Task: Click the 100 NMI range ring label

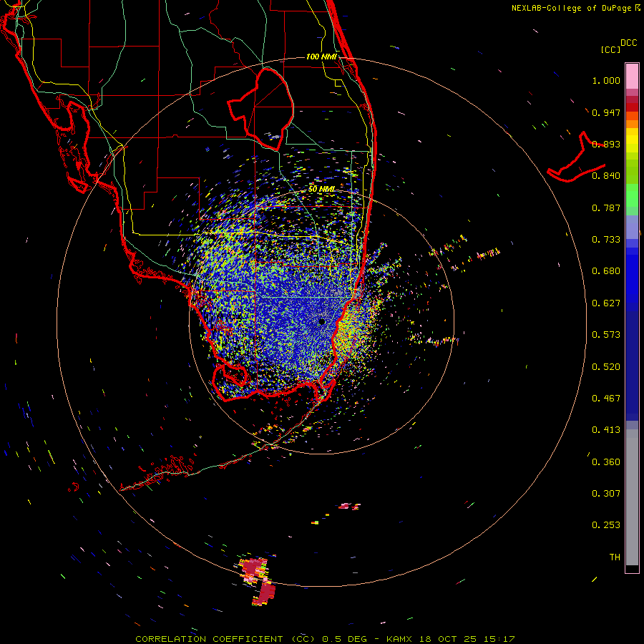Action: [321, 57]
